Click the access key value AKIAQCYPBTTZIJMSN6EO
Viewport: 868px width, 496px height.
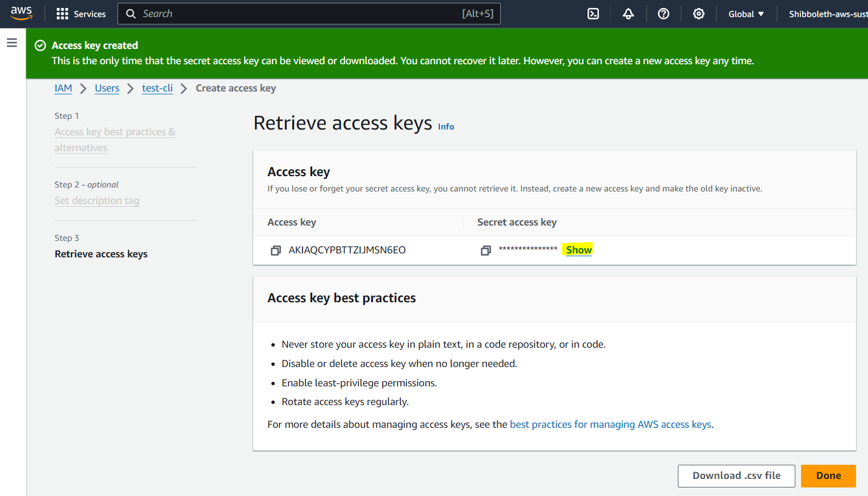pyautogui.click(x=347, y=250)
